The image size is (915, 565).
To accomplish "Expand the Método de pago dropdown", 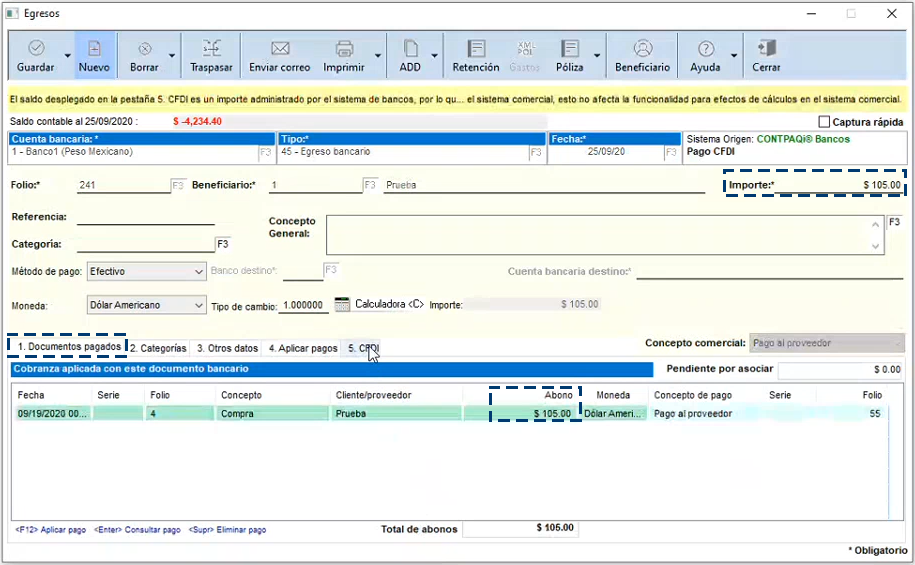I will (x=198, y=271).
